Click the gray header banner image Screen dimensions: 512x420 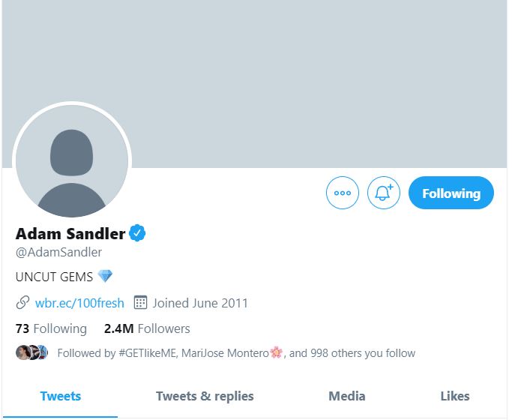300,75
